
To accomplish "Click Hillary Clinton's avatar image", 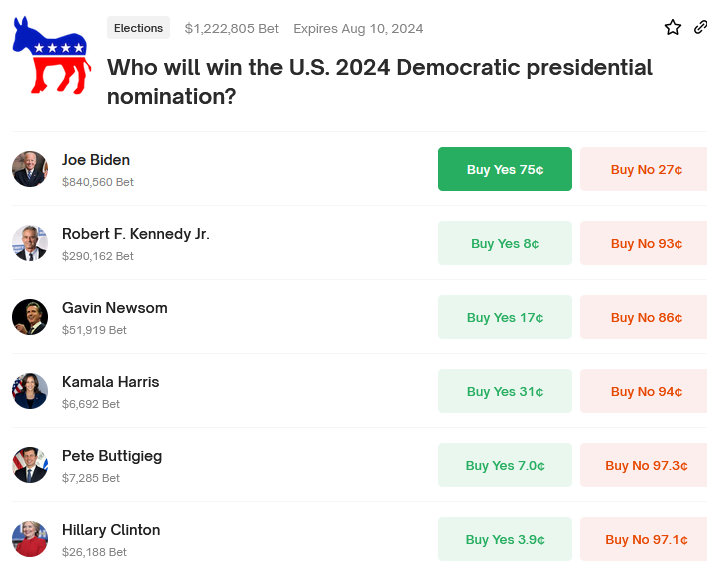I will click(30, 539).
